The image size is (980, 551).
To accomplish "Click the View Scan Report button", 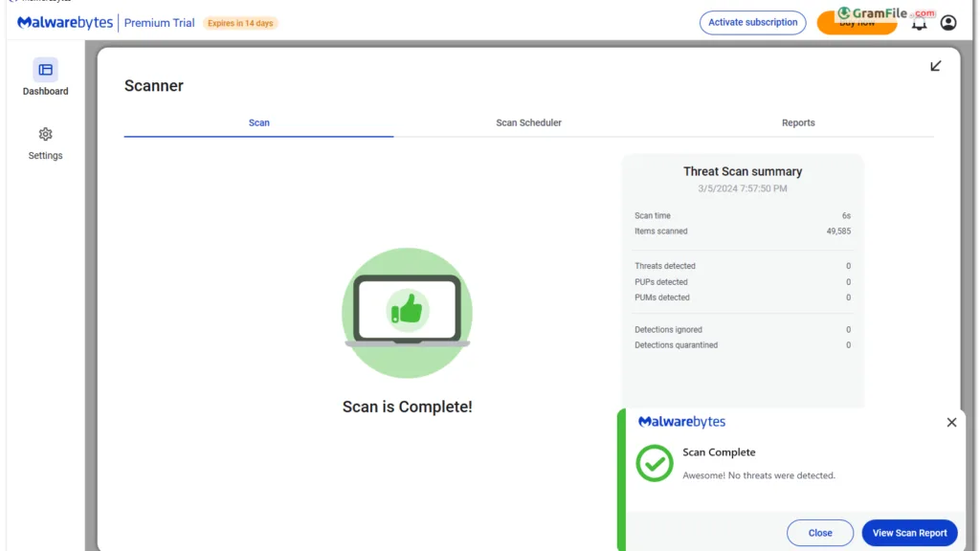I will [x=909, y=533].
